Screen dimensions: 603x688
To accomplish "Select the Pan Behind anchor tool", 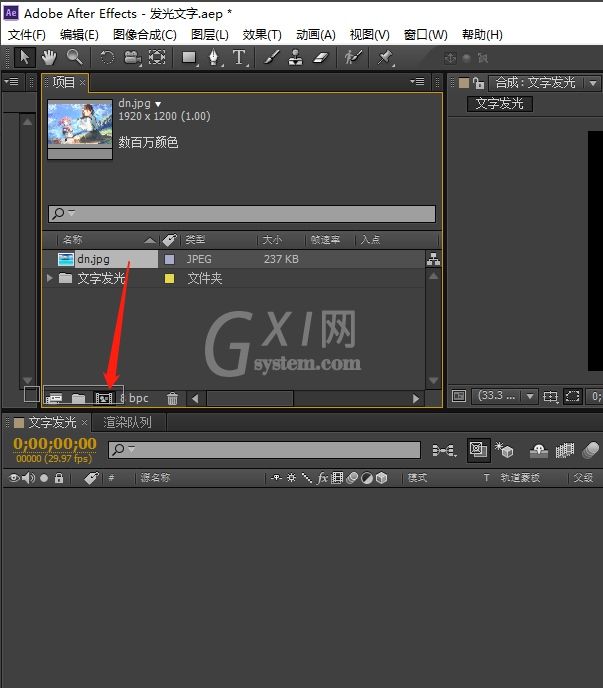I will [x=157, y=57].
